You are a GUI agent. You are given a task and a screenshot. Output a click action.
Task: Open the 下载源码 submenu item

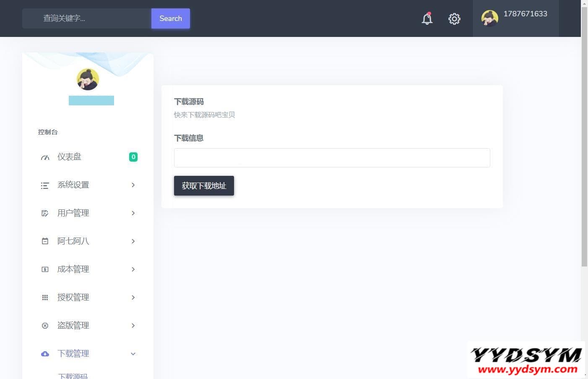coord(73,376)
